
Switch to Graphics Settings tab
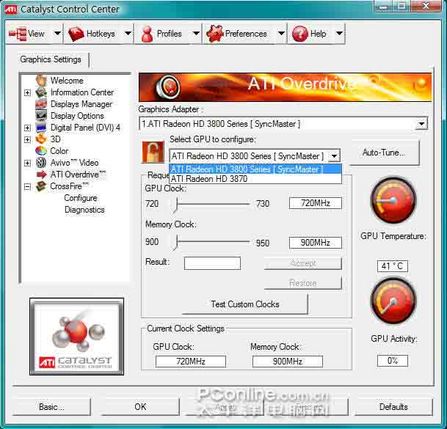(51, 60)
